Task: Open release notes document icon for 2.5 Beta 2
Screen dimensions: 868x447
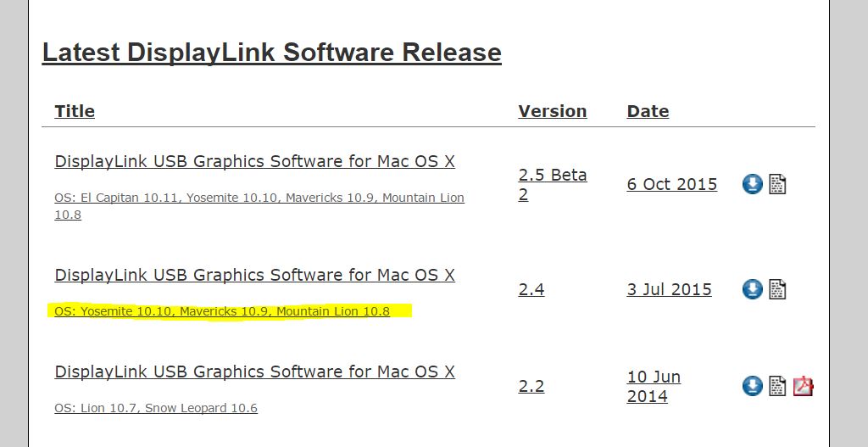Action: (x=777, y=184)
